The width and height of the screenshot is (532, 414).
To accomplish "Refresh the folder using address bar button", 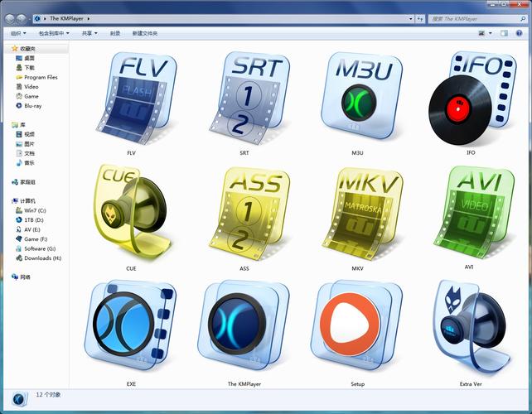I will coord(420,19).
